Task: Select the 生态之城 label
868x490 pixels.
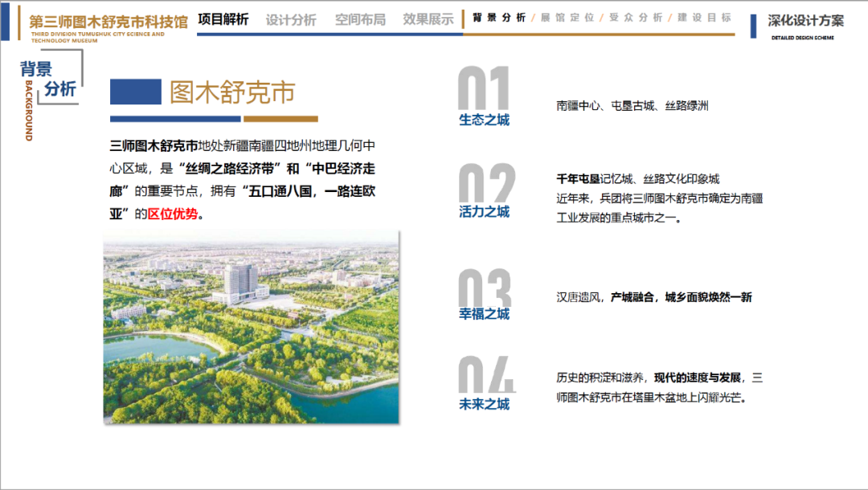Action: pos(485,120)
